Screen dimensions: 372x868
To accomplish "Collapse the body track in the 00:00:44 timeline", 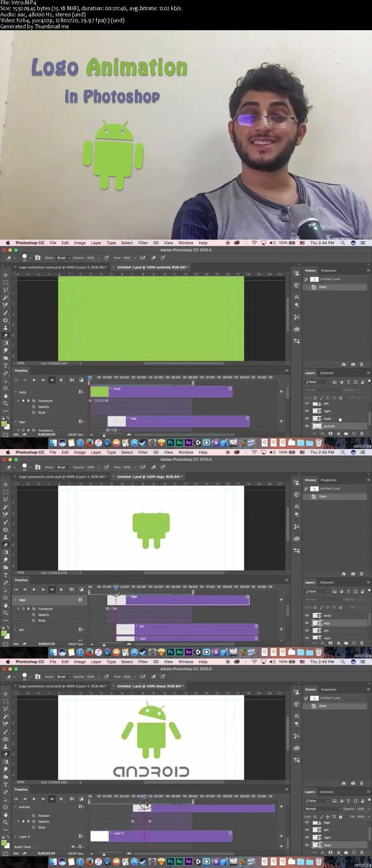I will [x=15, y=392].
